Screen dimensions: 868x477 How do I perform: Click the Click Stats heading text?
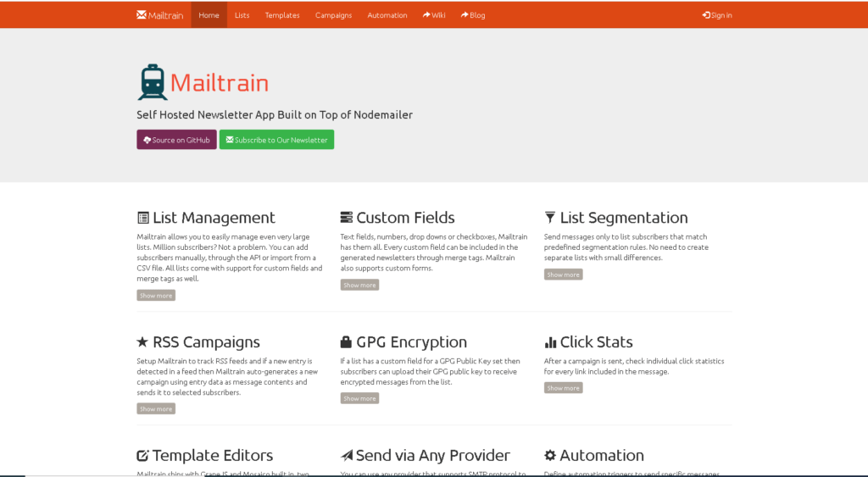click(x=596, y=342)
